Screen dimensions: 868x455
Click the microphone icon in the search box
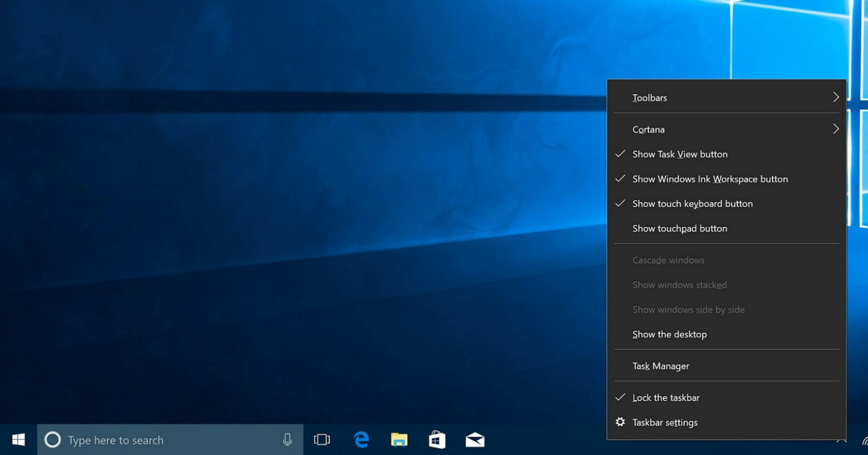click(x=288, y=439)
